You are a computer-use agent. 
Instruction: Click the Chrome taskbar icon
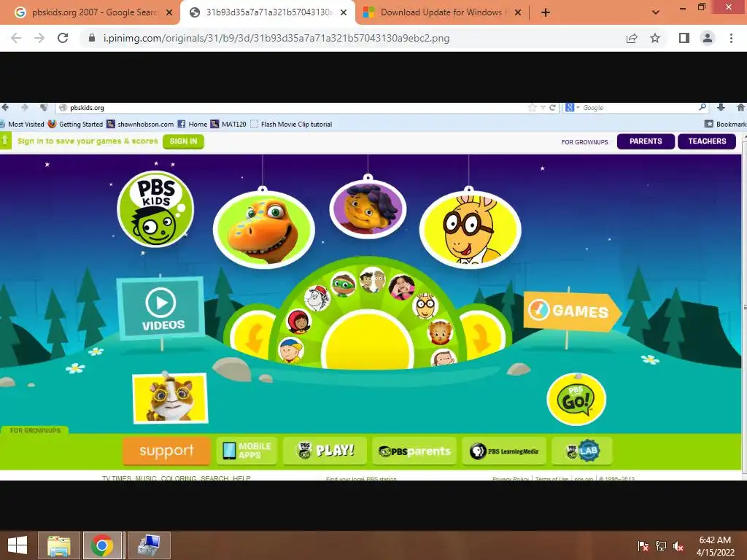pyautogui.click(x=102, y=545)
